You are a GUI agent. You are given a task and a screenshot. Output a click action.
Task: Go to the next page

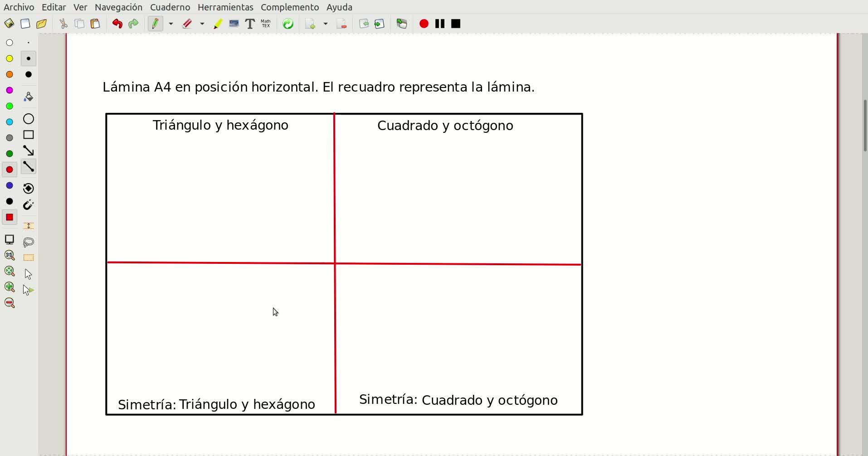pyautogui.click(x=380, y=24)
